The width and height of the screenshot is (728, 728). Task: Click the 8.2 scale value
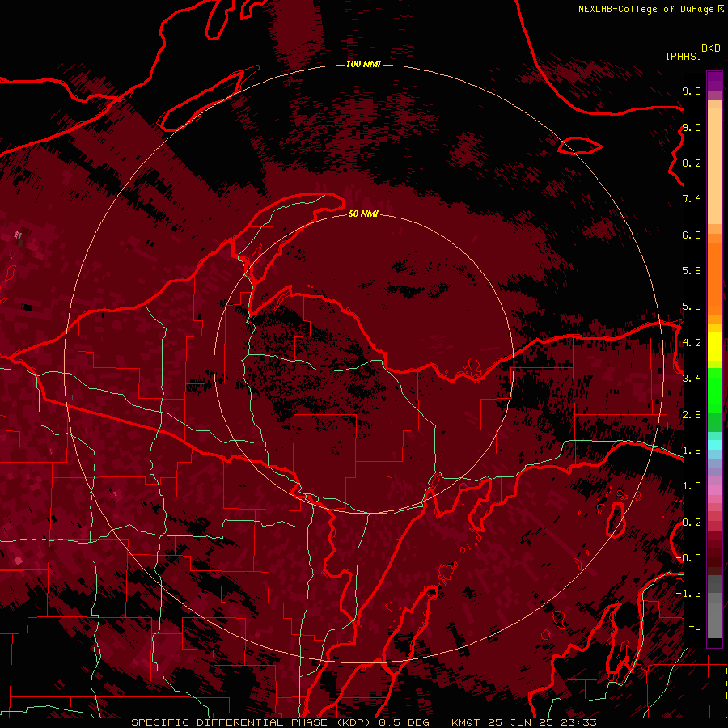(692, 163)
